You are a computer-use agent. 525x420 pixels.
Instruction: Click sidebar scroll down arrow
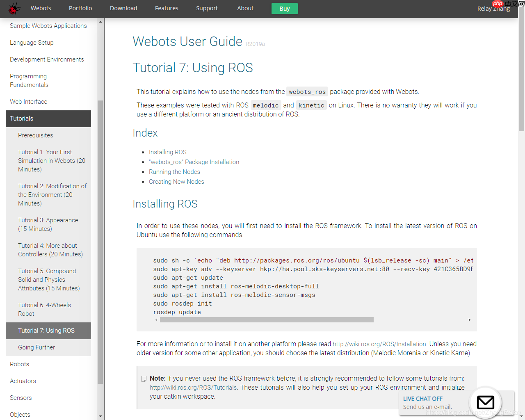tap(100, 416)
